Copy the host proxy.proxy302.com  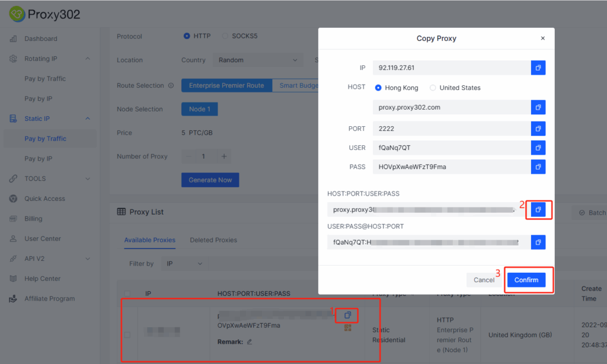tap(538, 107)
